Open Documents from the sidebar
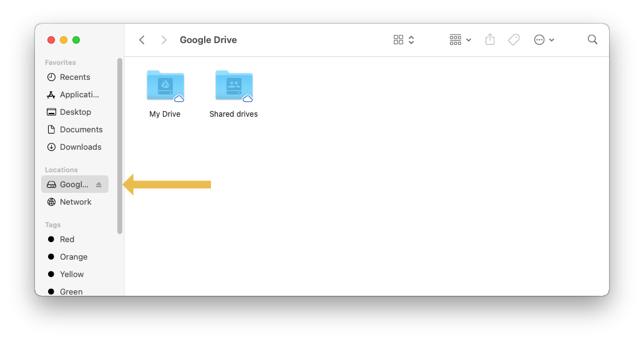 (81, 130)
